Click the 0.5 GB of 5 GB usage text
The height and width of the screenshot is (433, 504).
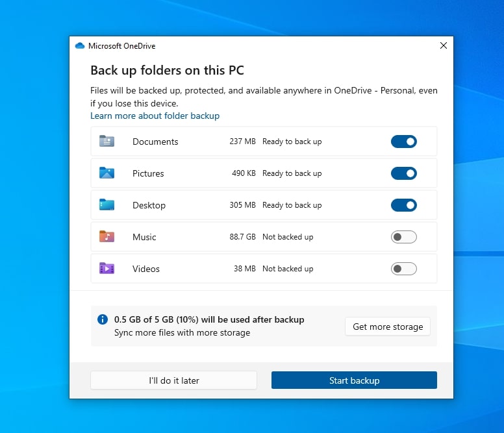tap(209, 319)
